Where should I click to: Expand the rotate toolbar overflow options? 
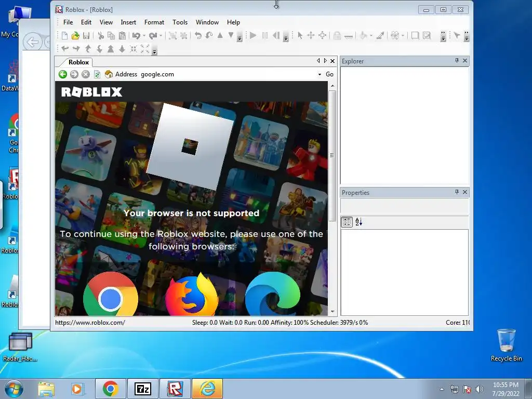tap(240, 36)
